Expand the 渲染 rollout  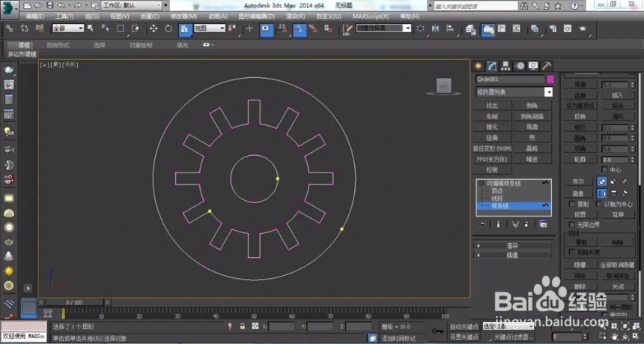click(x=512, y=246)
